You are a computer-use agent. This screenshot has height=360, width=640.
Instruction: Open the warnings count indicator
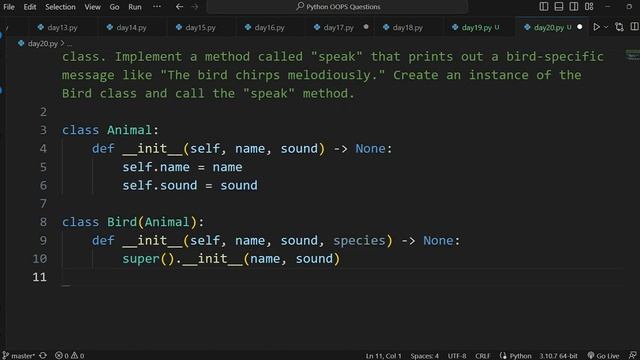coord(78,356)
